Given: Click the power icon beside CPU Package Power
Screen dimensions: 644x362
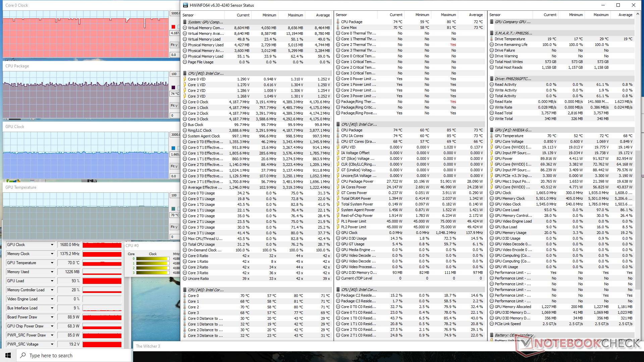Looking at the screenshot, I should [338, 181].
